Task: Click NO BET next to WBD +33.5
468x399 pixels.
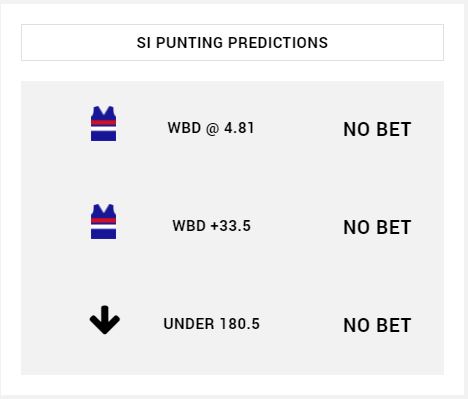Action: point(377,227)
